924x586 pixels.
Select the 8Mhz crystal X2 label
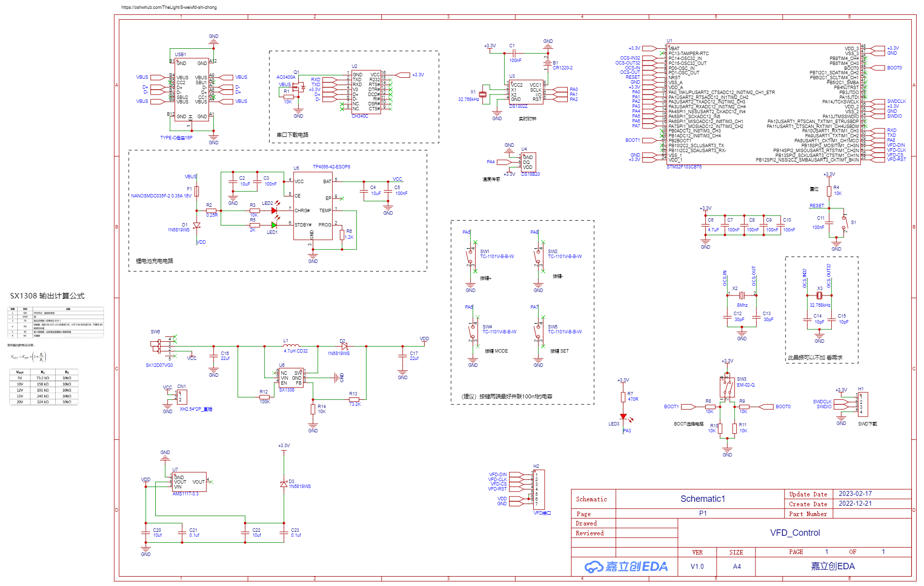(x=742, y=305)
